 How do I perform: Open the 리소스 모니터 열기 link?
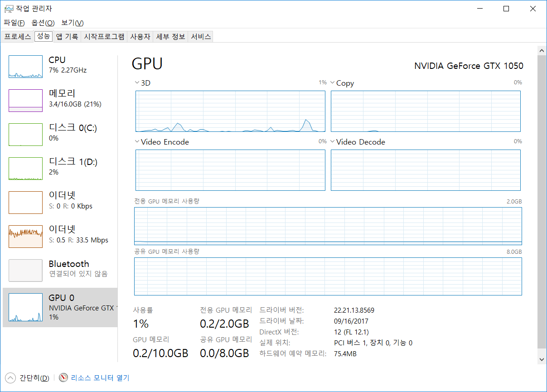100,378
